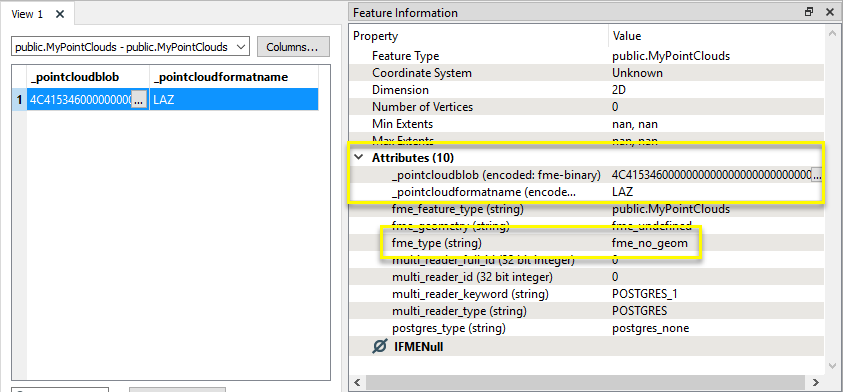The width and height of the screenshot is (843, 392).
Task: Select the fme_type attribute row
Action: [587, 243]
